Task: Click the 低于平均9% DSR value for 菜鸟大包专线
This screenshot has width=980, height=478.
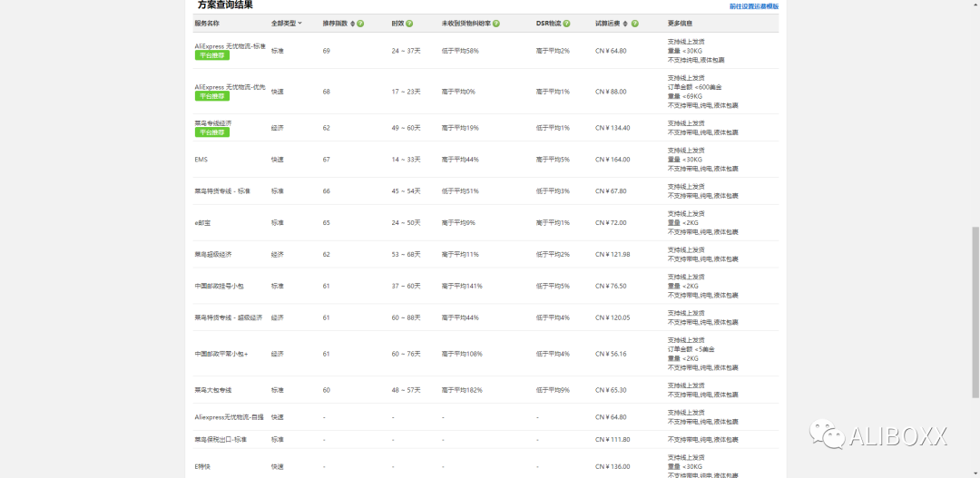Action: coord(554,390)
